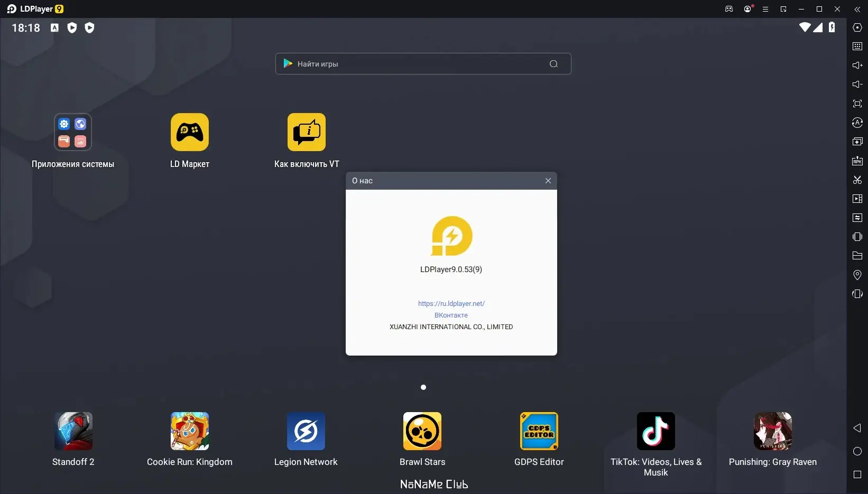The height and width of the screenshot is (494, 868).
Task: Click the Android back triangle button
Action: click(857, 428)
